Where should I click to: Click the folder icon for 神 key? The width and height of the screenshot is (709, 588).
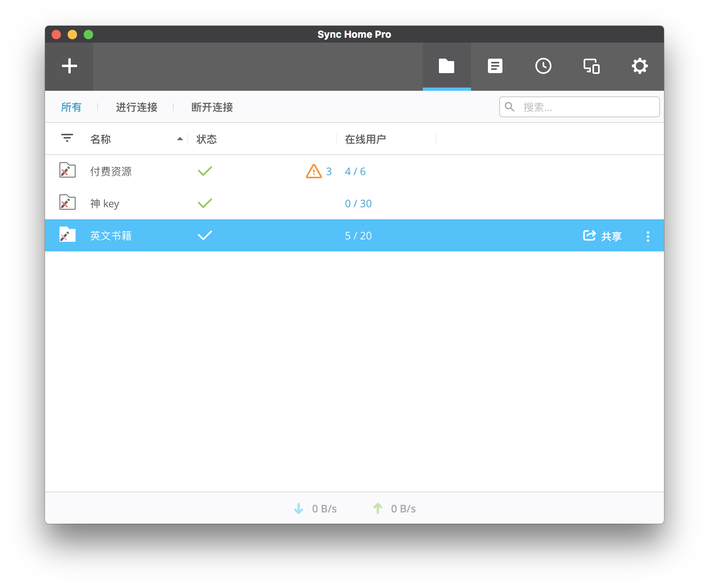(x=67, y=202)
